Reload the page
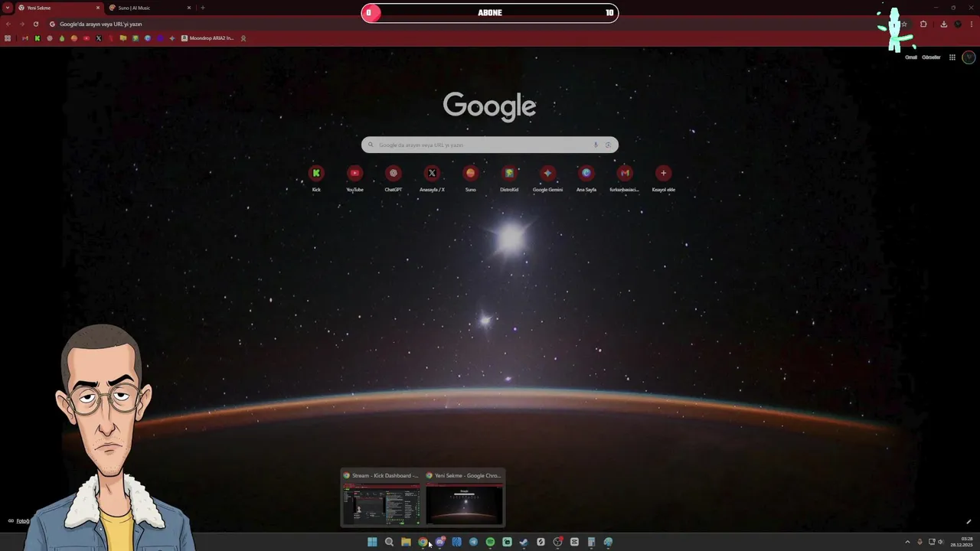Viewport: 980px width, 551px height. click(x=35, y=24)
